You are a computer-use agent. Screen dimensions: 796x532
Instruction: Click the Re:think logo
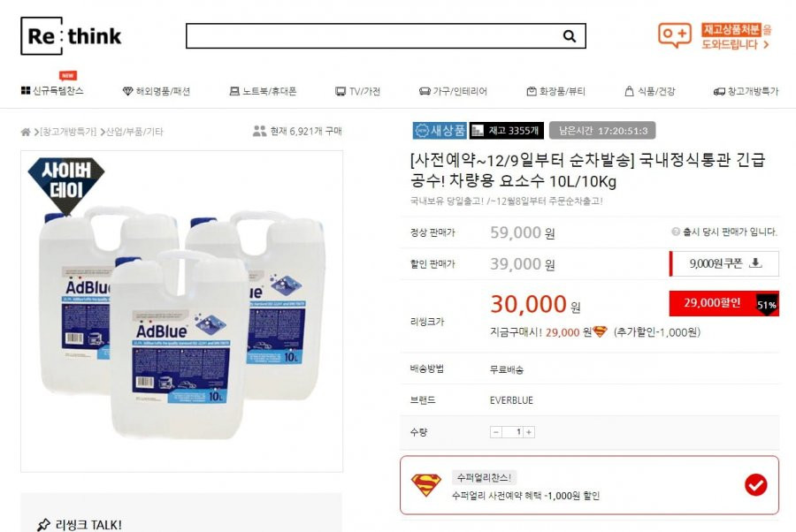(71, 36)
